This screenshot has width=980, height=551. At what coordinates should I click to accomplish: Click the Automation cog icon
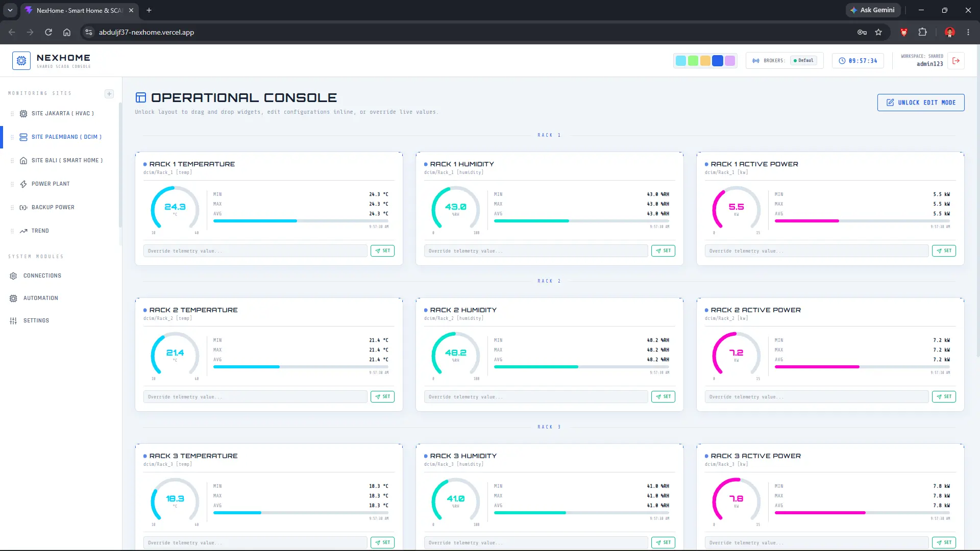[13, 298]
